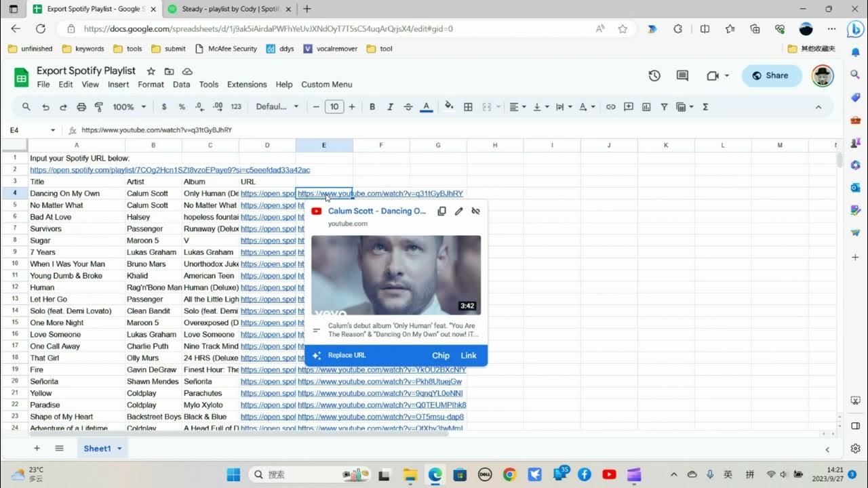The height and width of the screenshot is (488, 868).
Task: Open the Data menu
Action: click(x=181, y=85)
